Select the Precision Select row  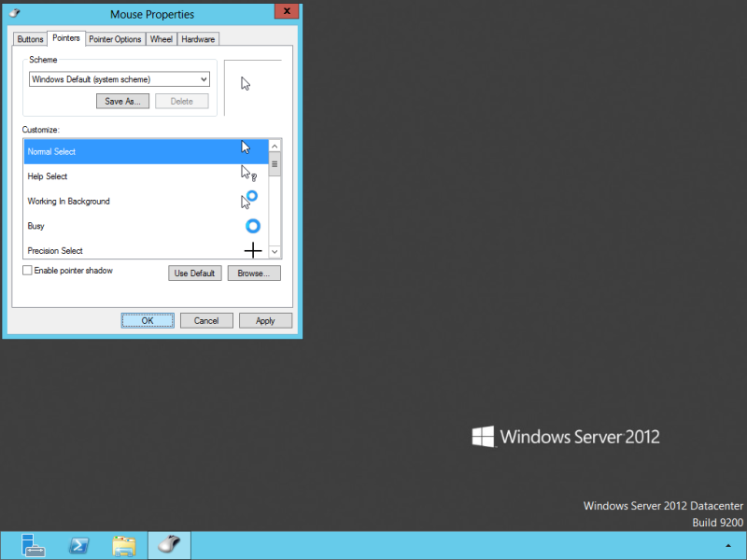point(146,249)
